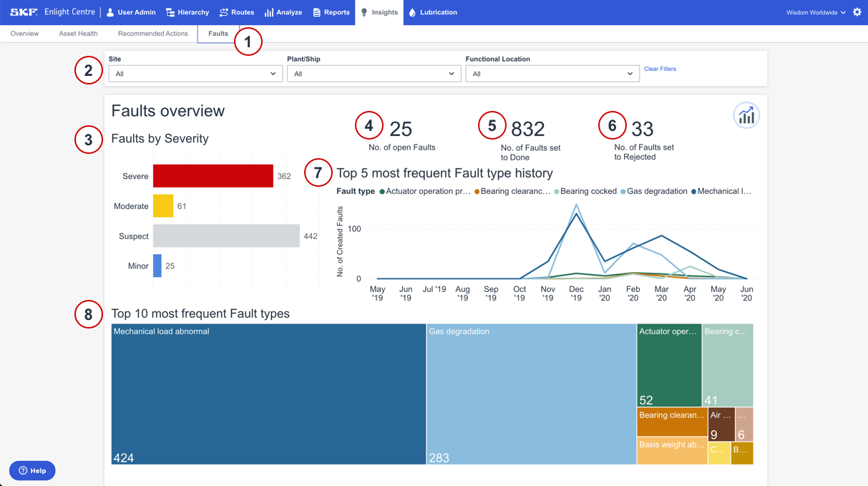
Task: Open the chart icon in Faults overview panel
Action: point(746,115)
